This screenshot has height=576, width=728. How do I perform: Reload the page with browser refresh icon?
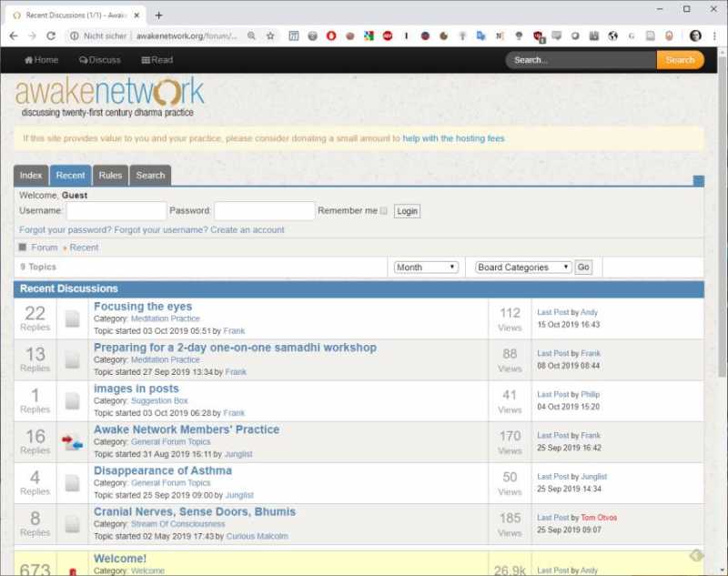tap(51, 35)
